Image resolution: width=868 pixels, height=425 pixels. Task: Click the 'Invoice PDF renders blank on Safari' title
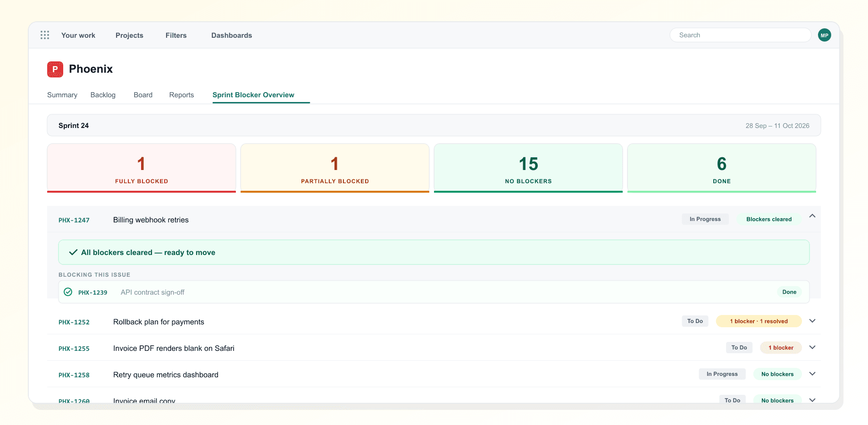(x=174, y=348)
